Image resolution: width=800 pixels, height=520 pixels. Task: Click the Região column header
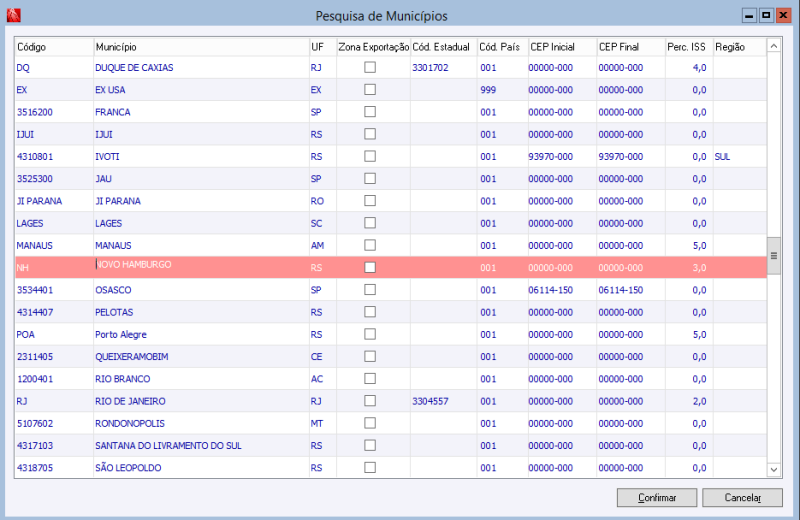click(x=740, y=47)
